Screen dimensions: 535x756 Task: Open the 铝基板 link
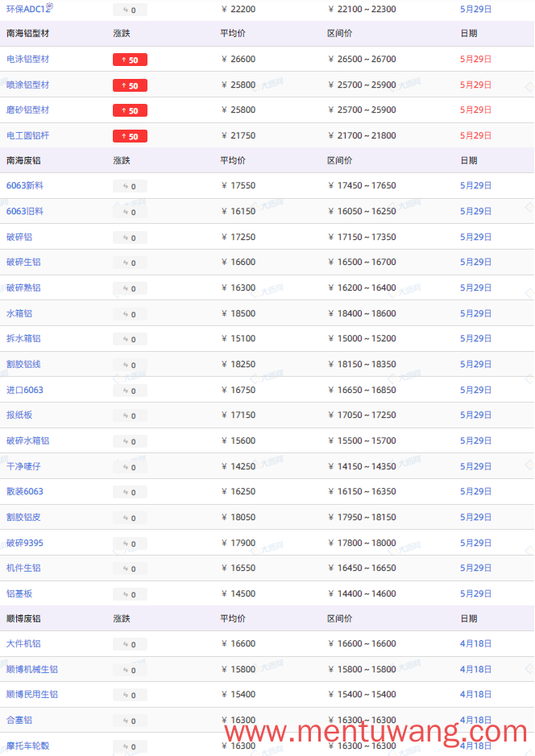pos(19,594)
